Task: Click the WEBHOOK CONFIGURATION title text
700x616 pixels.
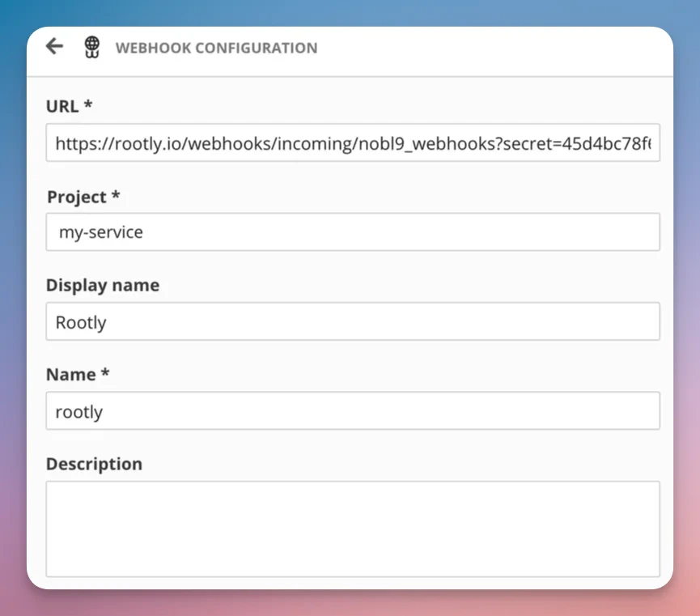Action: coord(217,48)
